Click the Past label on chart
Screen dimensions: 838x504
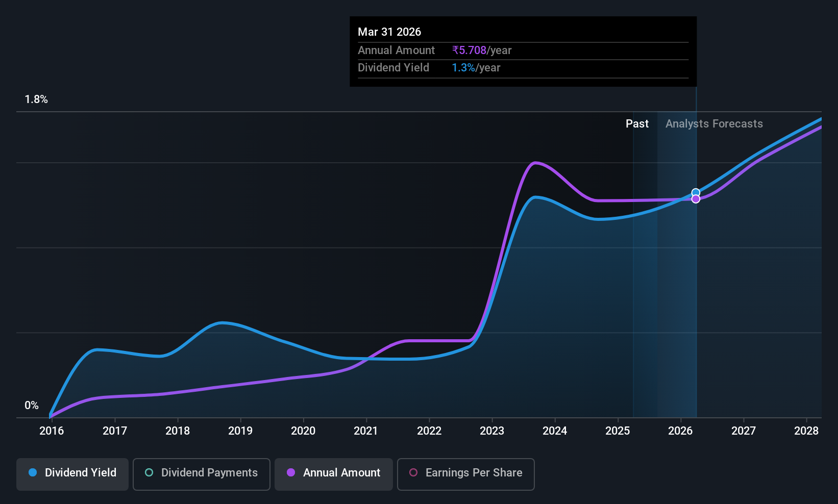637,124
